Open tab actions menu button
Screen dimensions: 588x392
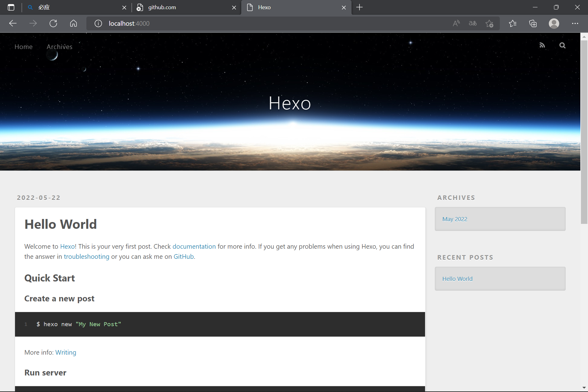(11, 7)
